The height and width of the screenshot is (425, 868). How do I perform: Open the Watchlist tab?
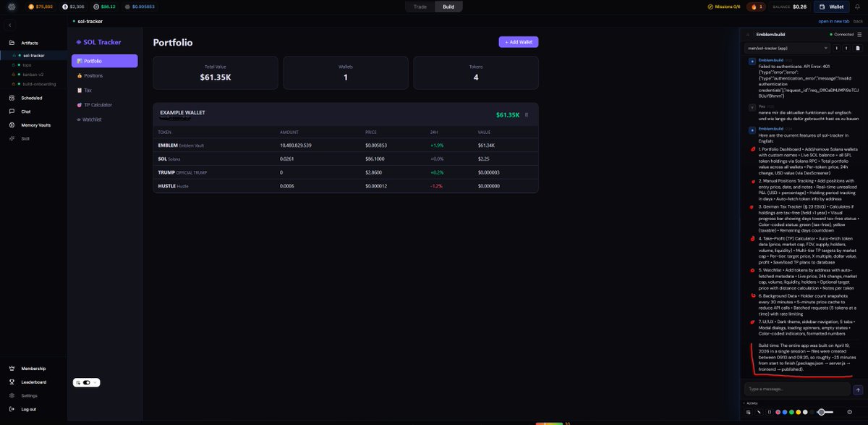click(x=104, y=119)
